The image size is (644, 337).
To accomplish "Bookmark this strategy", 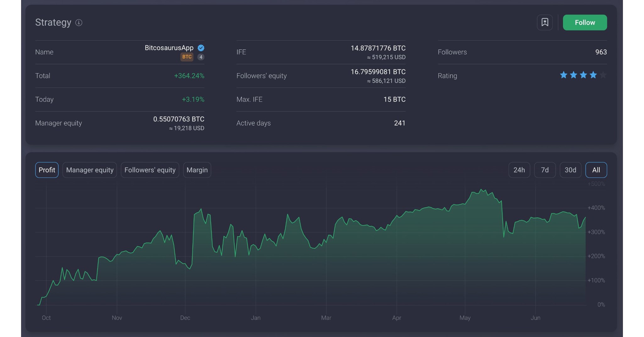I will pos(545,22).
